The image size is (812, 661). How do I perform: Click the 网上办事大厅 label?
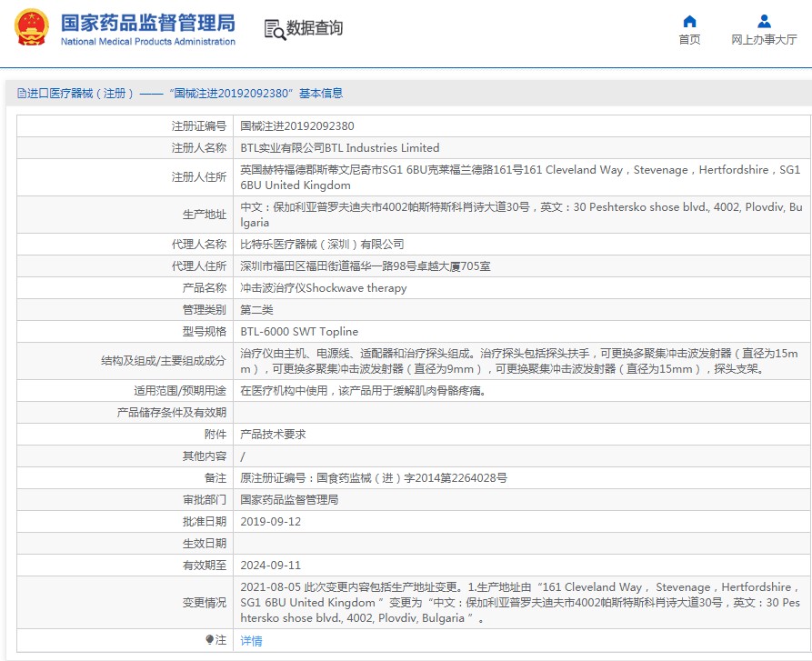point(764,39)
